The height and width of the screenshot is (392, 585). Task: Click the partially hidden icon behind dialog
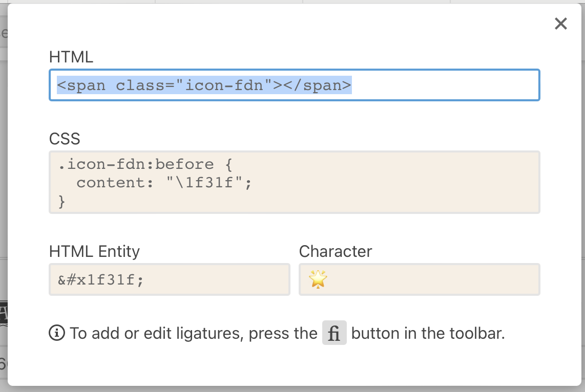pos(4,313)
